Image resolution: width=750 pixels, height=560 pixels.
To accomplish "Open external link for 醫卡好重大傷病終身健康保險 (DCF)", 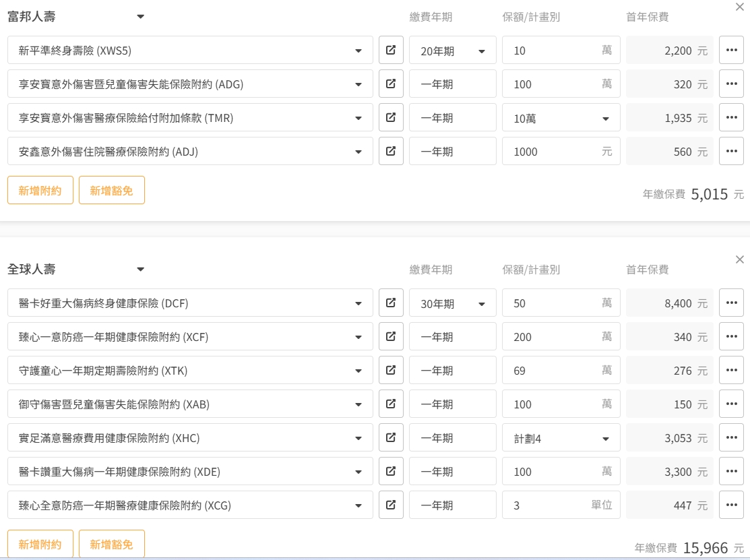I will (391, 303).
